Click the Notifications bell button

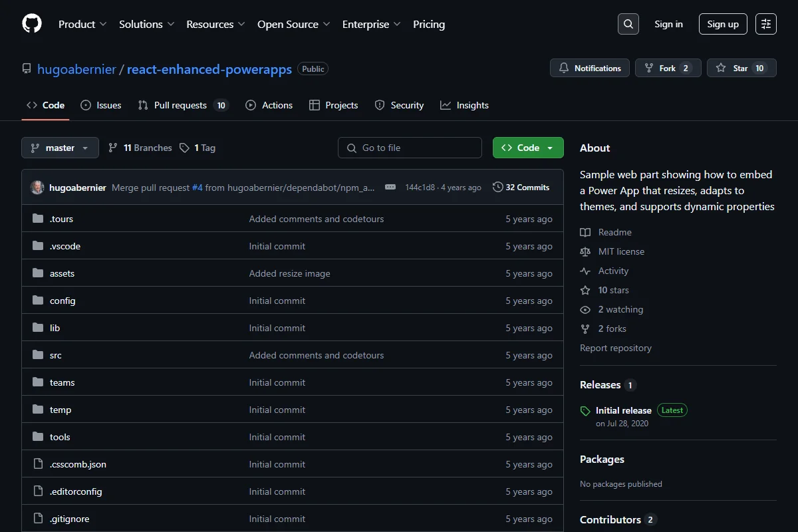pyautogui.click(x=590, y=68)
